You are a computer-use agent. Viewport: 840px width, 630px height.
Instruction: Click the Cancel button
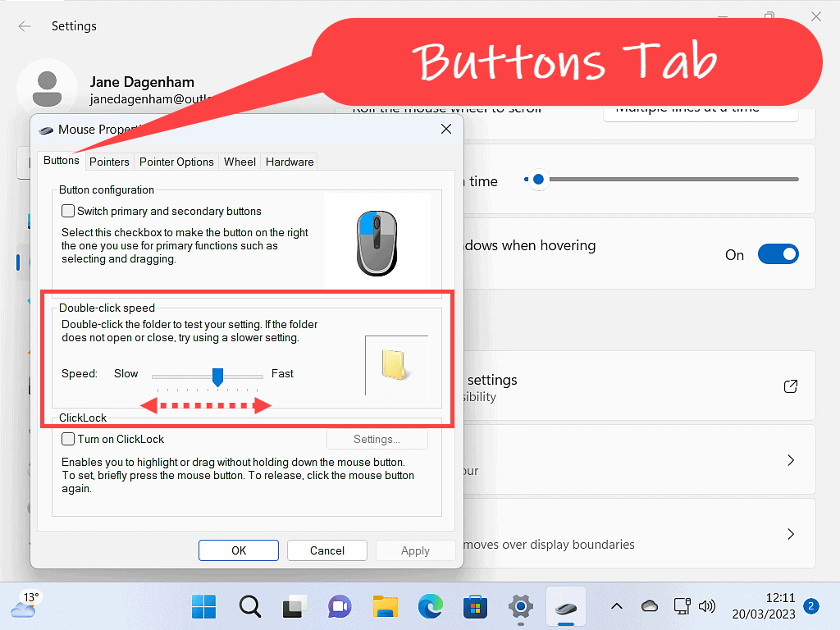click(327, 550)
